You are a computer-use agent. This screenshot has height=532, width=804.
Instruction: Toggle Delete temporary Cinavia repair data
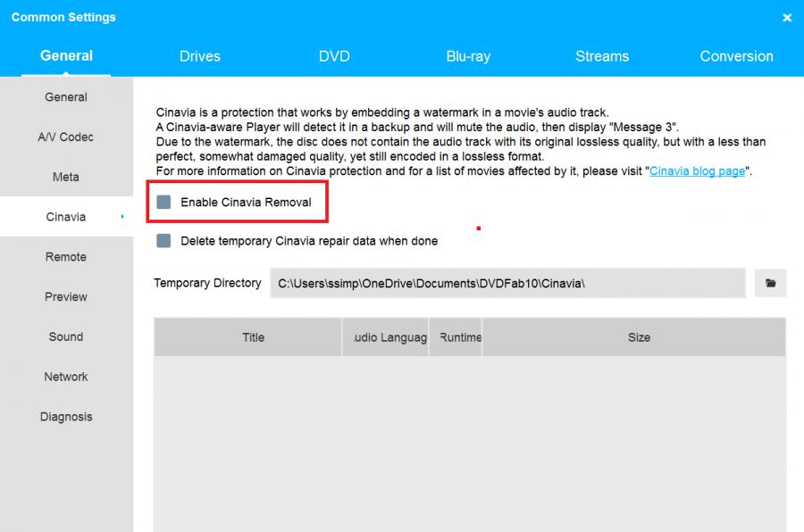(x=163, y=240)
